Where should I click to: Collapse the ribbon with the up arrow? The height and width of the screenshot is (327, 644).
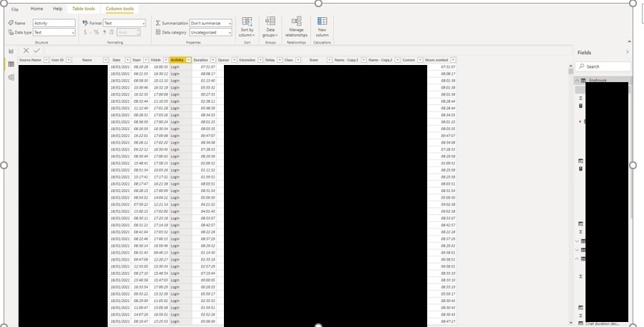[x=629, y=41]
